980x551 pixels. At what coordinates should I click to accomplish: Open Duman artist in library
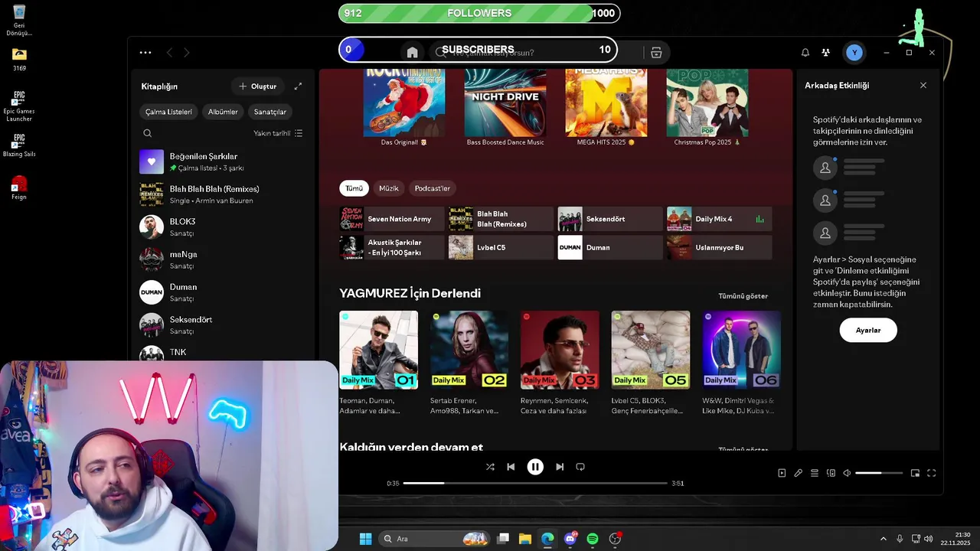223,292
